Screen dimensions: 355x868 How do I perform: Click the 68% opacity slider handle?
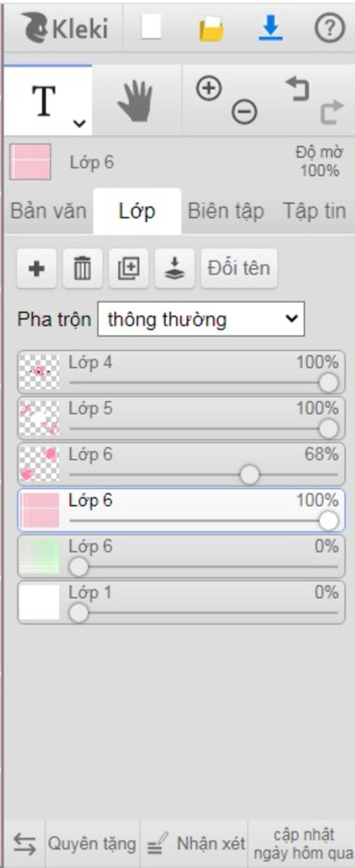click(x=250, y=474)
